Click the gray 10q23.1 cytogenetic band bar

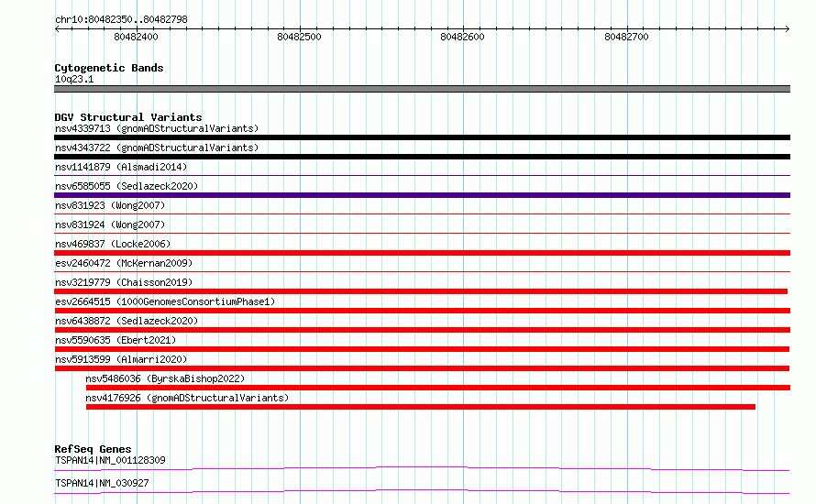click(422, 89)
